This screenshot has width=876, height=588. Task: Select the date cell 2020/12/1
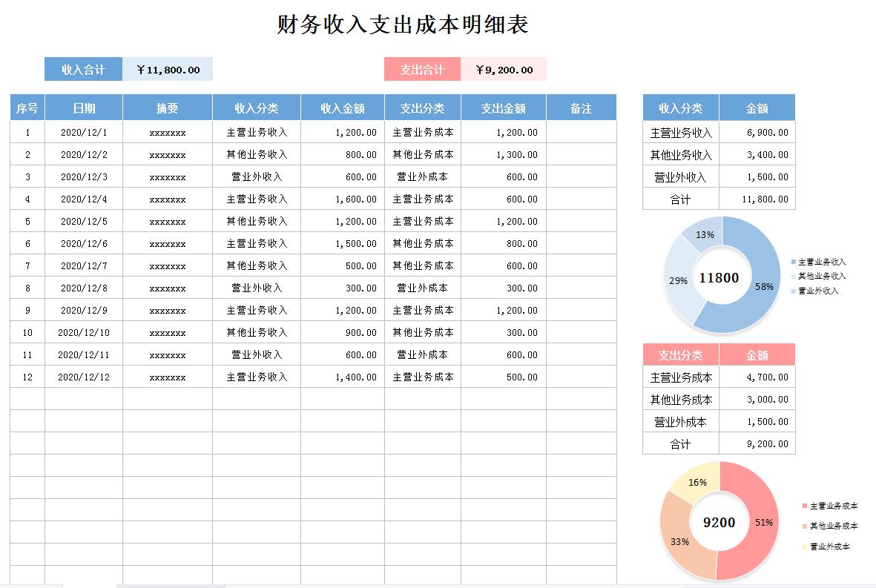pyautogui.click(x=83, y=132)
